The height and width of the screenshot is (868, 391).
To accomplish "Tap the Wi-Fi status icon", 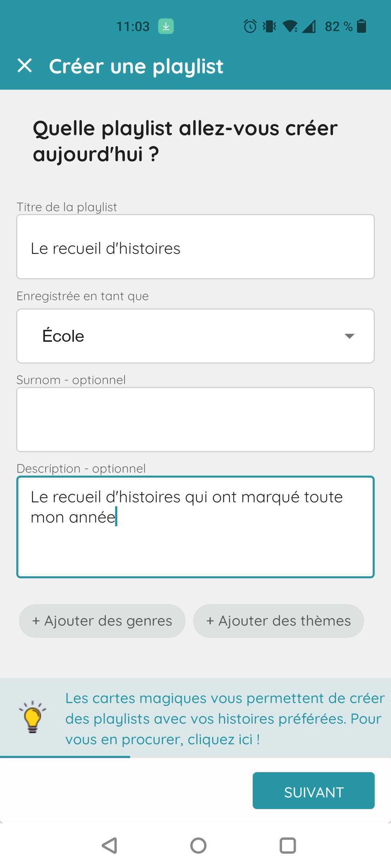I will point(290,26).
